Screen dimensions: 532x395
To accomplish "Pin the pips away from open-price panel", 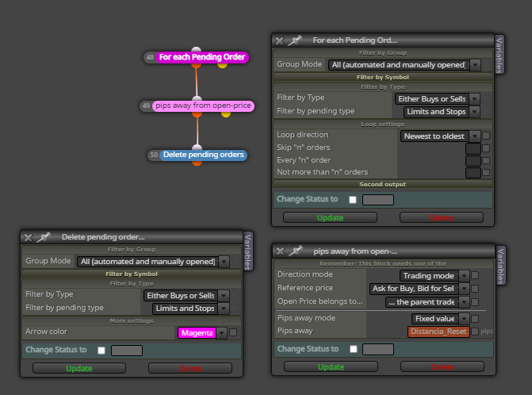I will point(295,251).
